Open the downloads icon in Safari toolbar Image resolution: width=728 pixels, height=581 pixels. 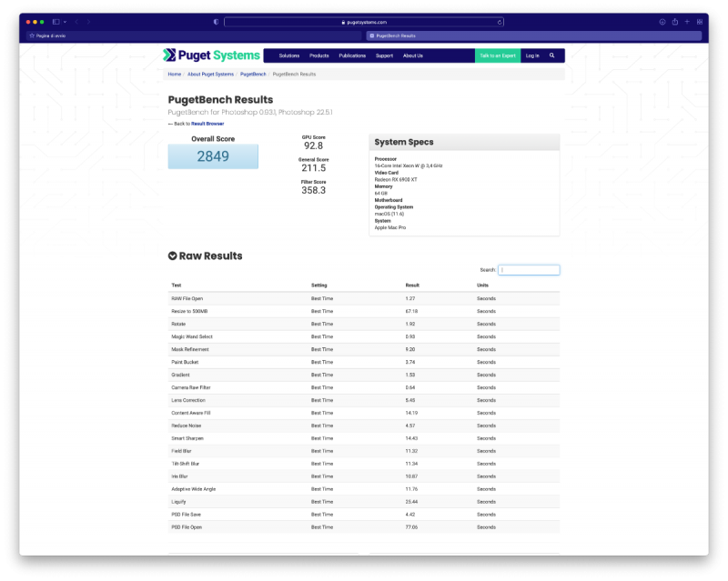point(662,22)
